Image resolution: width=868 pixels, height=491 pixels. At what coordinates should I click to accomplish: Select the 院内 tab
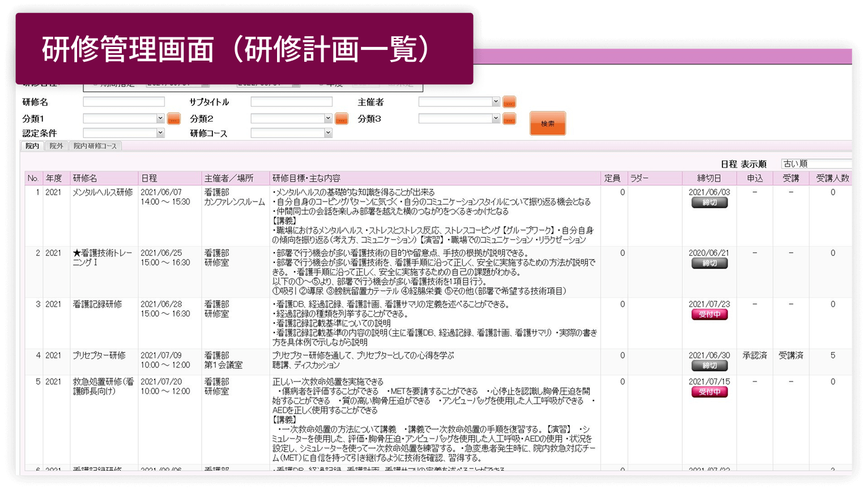pyautogui.click(x=32, y=146)
